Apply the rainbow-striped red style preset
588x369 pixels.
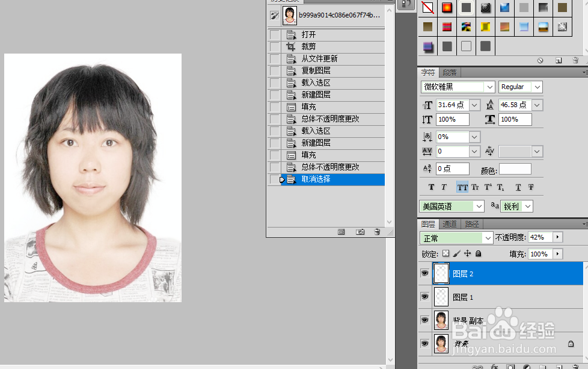[x=447, y=26]
